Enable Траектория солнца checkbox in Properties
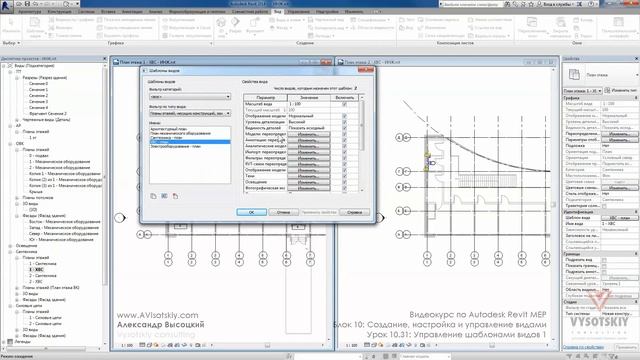Screen dimensions: 640x360 click(x=604, y=206)
